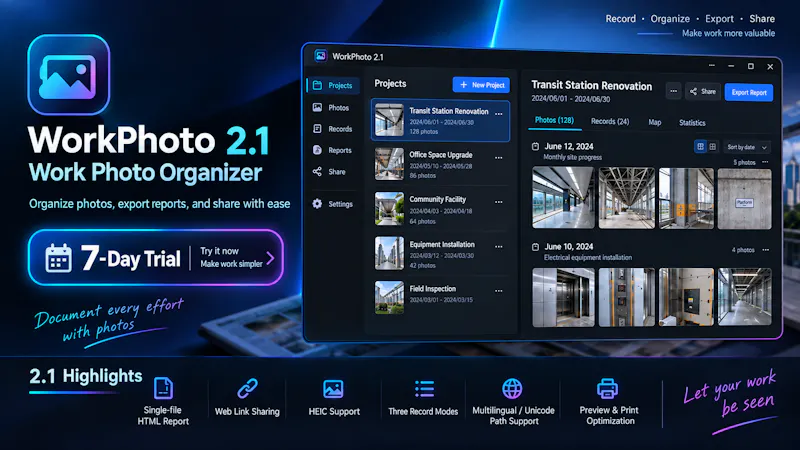The image size is (800, 450).
Task: Click the "Projects" list panel heading
Action: click(390, 84)
